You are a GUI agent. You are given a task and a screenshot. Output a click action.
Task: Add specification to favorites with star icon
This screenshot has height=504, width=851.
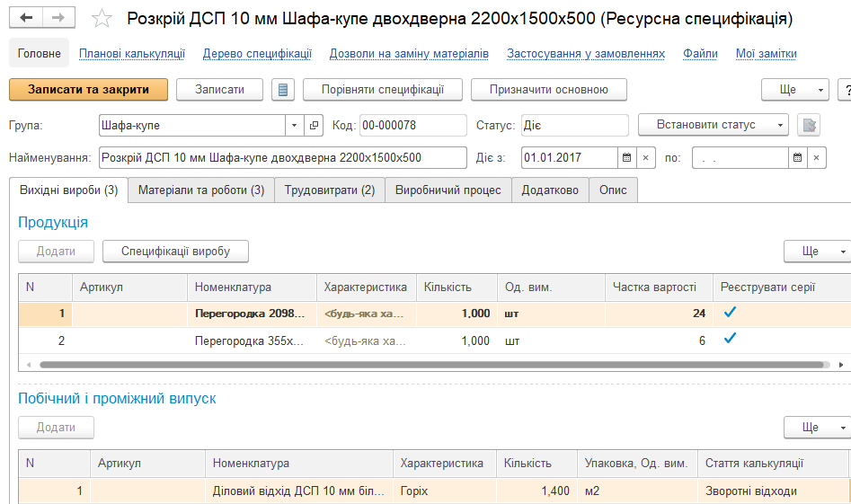[x=102, y=19]
